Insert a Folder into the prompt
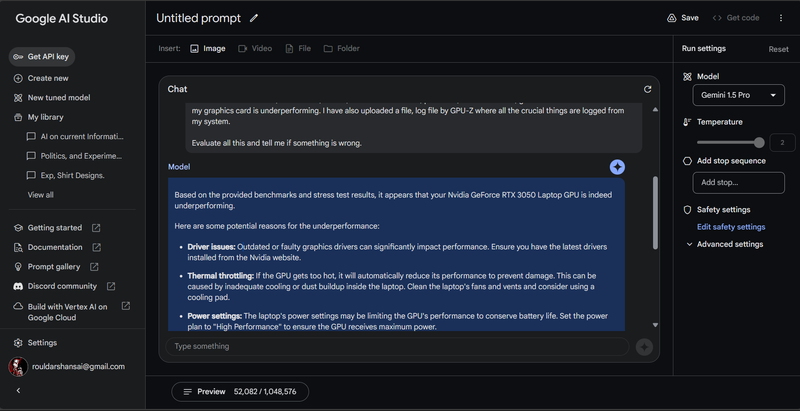The image size is (800, 411). (x=341, y=48)
